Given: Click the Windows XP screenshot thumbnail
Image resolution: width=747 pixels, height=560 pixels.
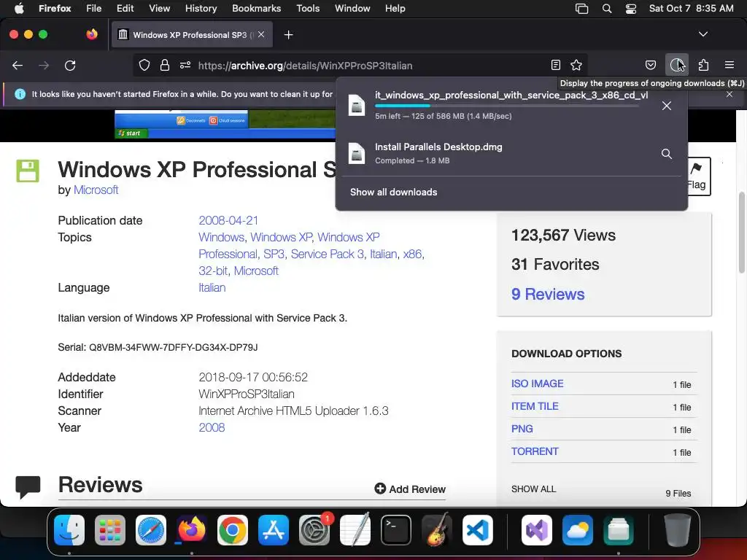Looking at the screenshot, I should [225, 124].
